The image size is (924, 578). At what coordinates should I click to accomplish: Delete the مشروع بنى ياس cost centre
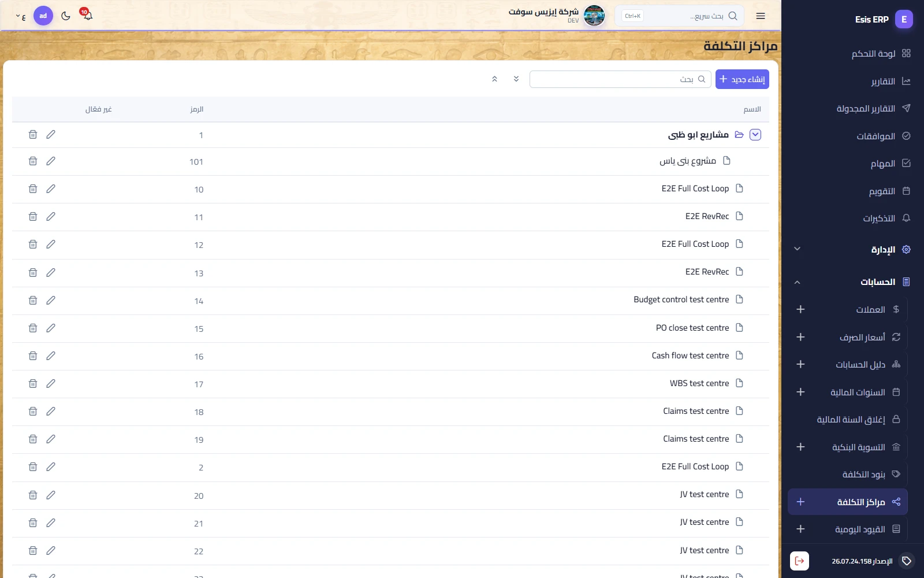33,161
